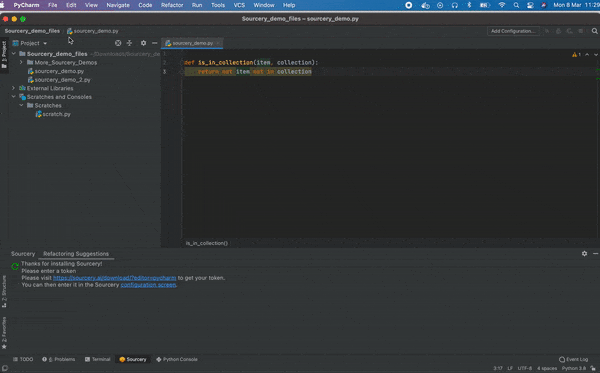The height and width of the screenshot is (373, 600).
Task: Click the warning indicator in editor
Action: click(x=576, y=55)
